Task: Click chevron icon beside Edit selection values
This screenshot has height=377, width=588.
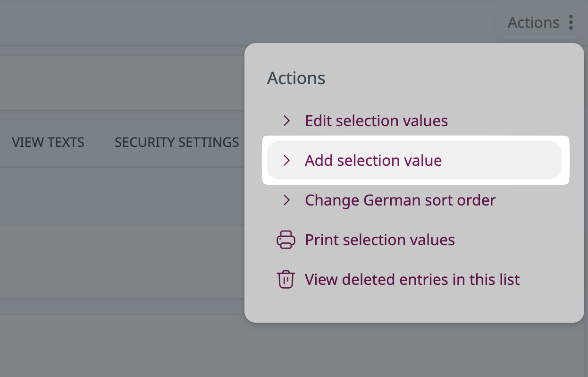Action: tap(286, 120)
